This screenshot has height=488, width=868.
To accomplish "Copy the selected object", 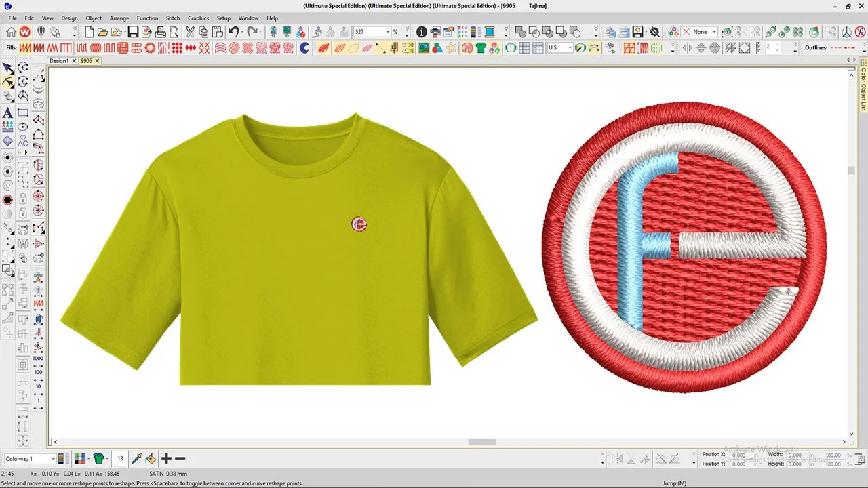I will pos(204,32).
